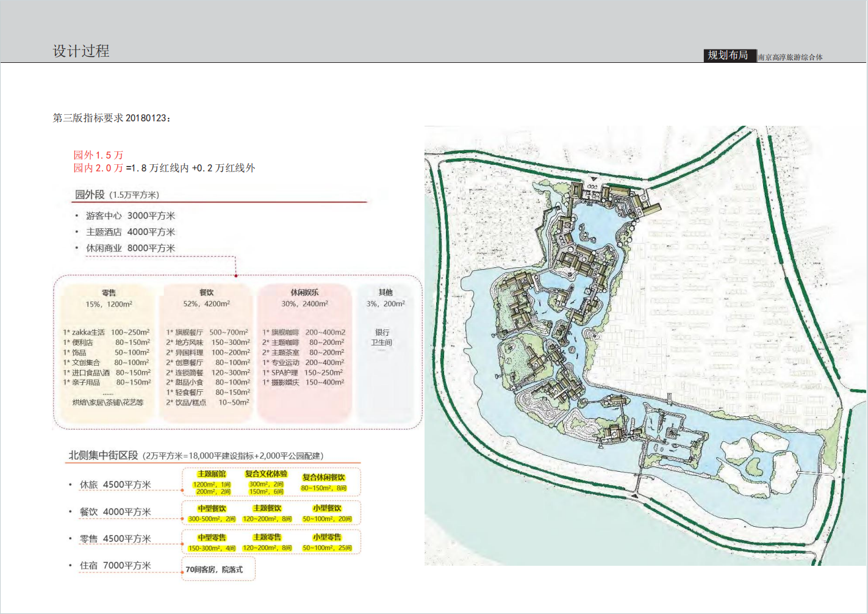
Task: Click the '轻食餐厅 80~150m²' row
Action: pyautogui.click(x=208, y=392)
